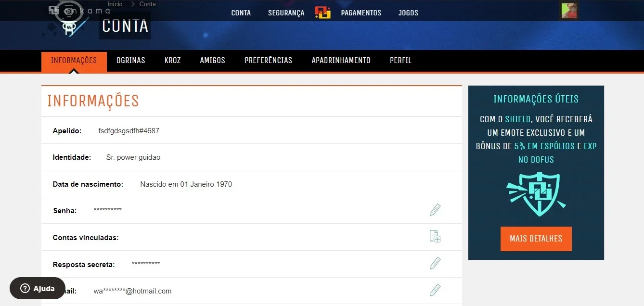The width and height of the screenshot is (644, 306).
Task: Edit secret answer with Resposta secreta pencil
Action: [435, 263]
